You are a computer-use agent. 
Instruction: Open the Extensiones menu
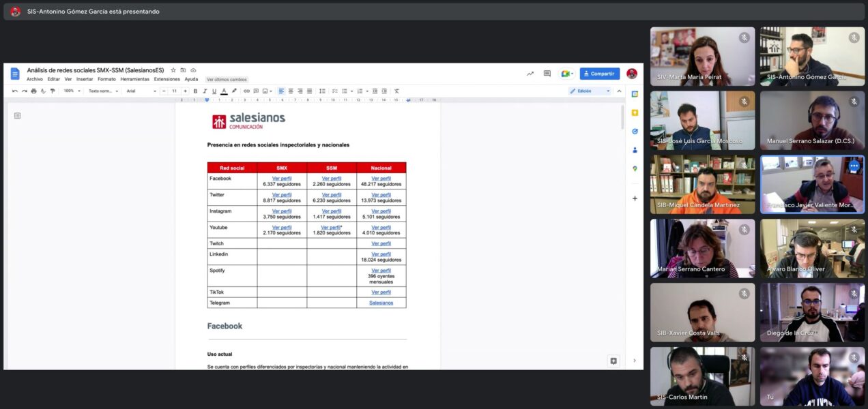click(x=167, y=79)
